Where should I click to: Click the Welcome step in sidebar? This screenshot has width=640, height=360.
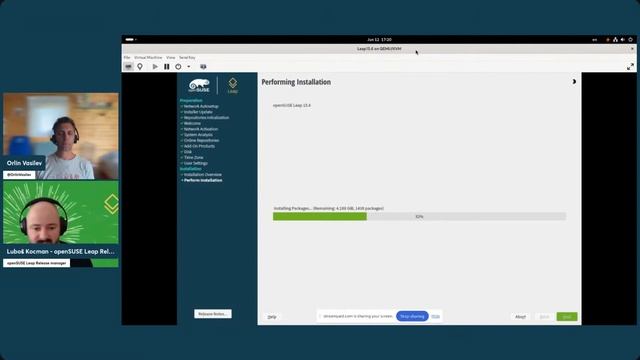pyautogui.click(x=192, y=123)
